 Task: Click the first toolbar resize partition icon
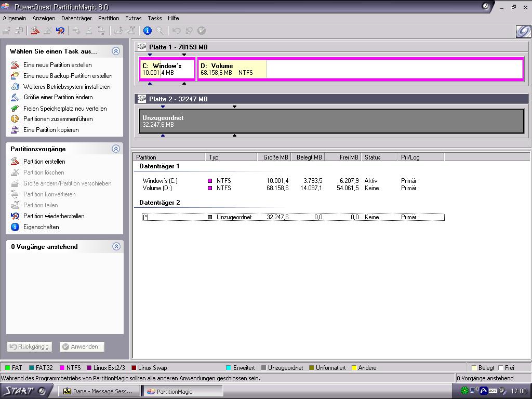coord(6,31)
